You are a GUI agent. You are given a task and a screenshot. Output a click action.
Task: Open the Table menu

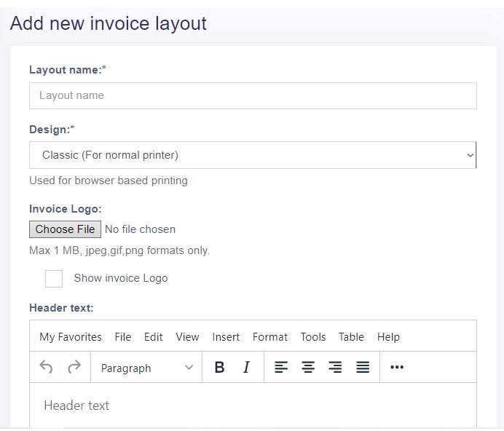351,337
